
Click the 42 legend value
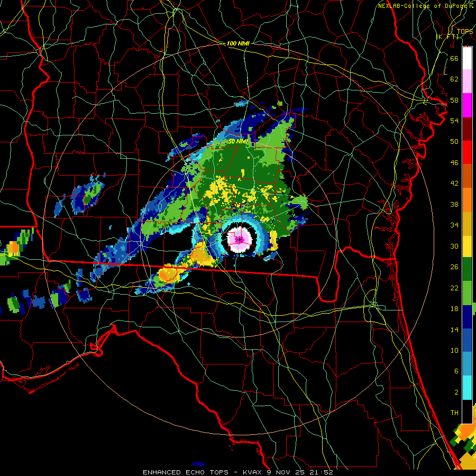(x=454, y=184)
